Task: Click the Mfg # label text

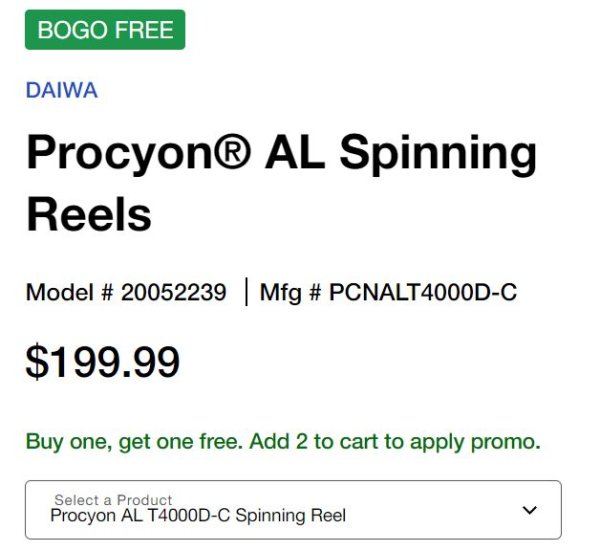Action: pos(290,293)
